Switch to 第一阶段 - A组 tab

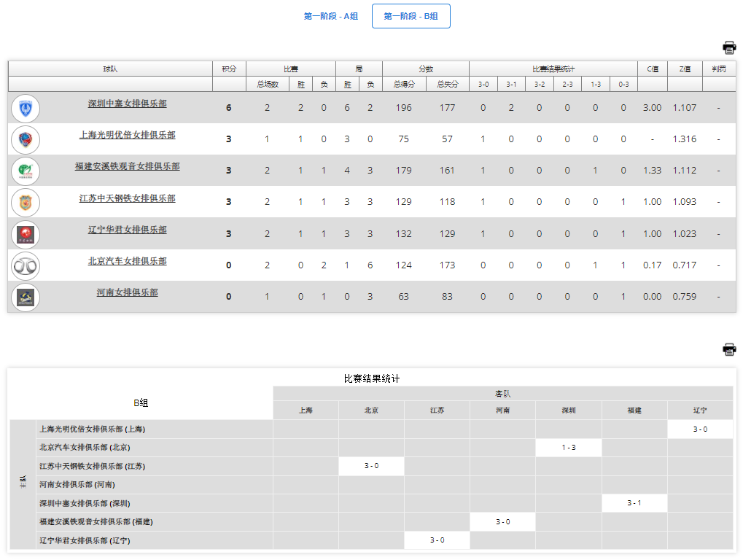331,16
